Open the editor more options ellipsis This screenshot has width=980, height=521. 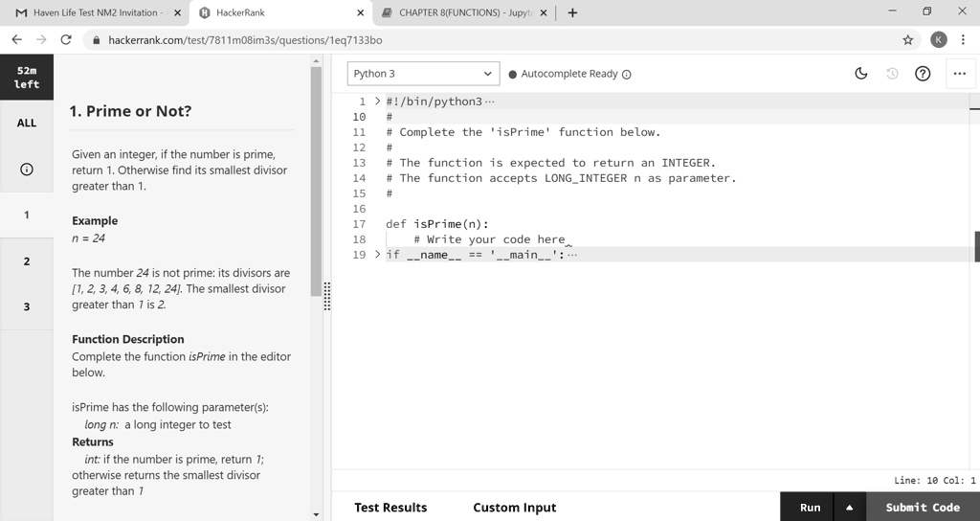coord(959,74)
